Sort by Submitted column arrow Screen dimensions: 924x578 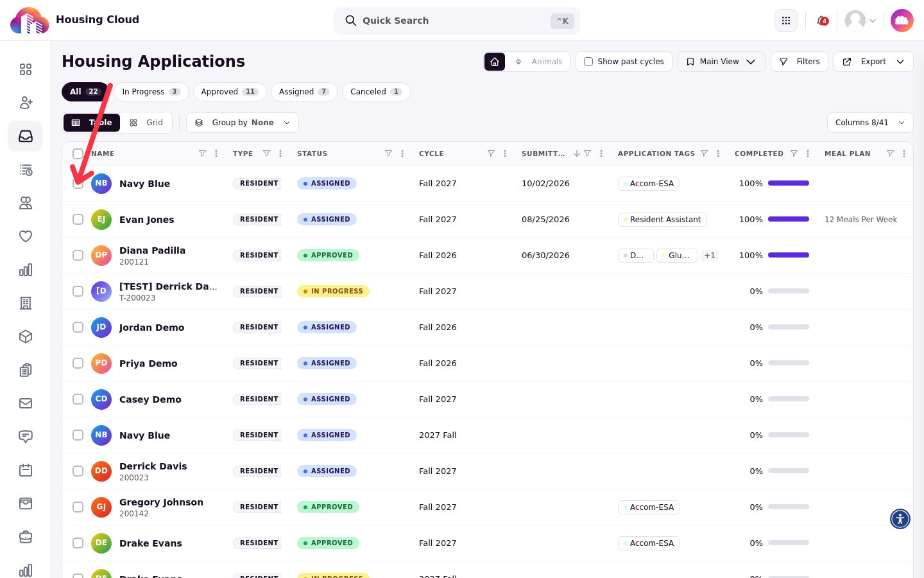pos(576,153)
